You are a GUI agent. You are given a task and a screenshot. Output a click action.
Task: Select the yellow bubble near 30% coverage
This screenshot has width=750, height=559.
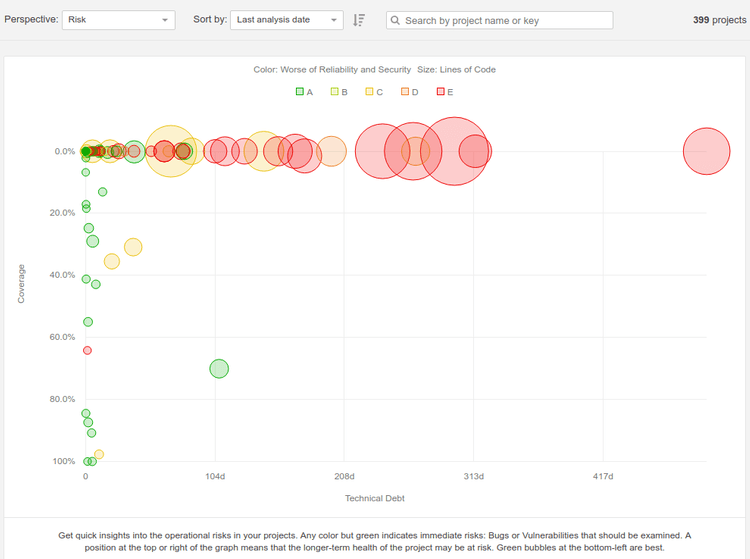coord(133,247)
